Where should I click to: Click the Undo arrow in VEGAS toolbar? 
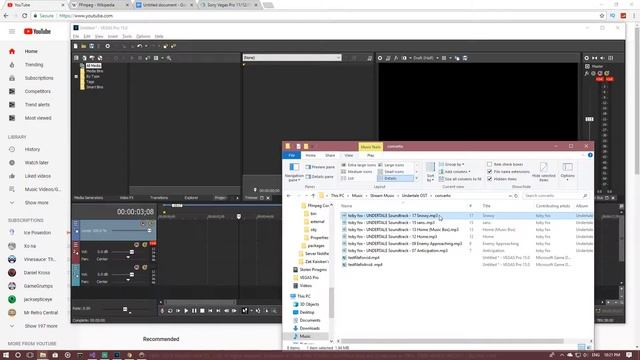(x=140, y=47)
